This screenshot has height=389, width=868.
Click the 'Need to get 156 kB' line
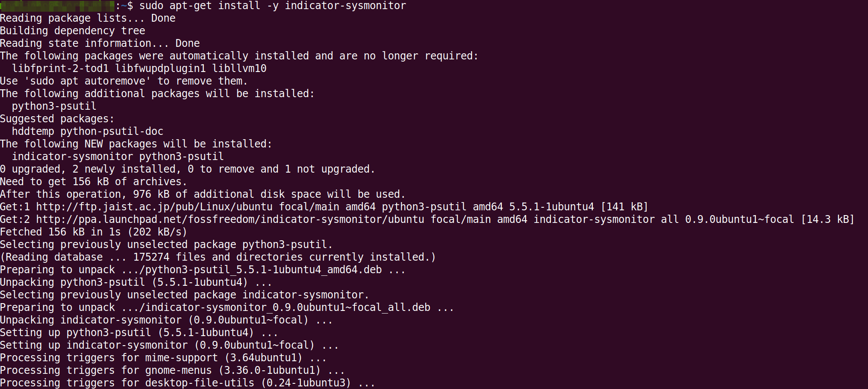(x=93, y=182)
